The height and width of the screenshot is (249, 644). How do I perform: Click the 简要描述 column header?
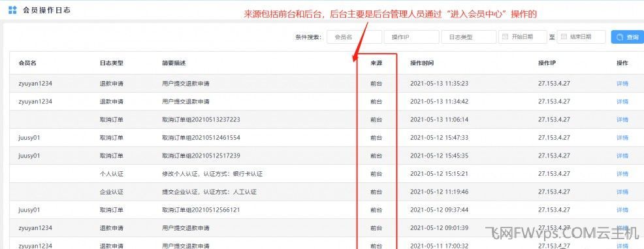[174, 63]
